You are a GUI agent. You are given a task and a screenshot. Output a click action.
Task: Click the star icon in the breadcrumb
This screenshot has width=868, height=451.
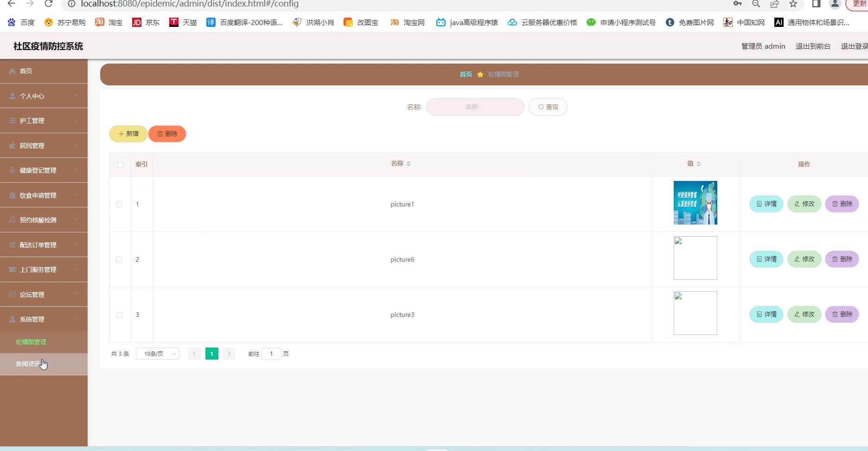point(480,75)
